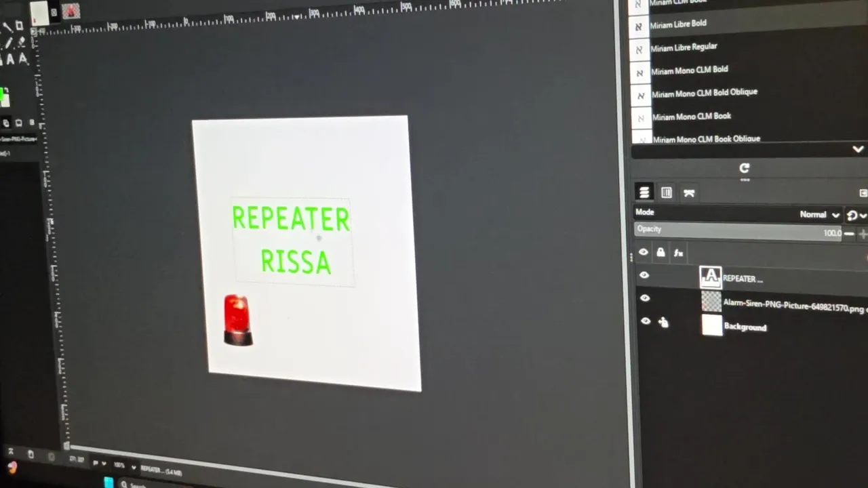Select the Eraser tool in the toolbox
The height and width of the screenshot is (488, 868).
(x=21, y=42)
